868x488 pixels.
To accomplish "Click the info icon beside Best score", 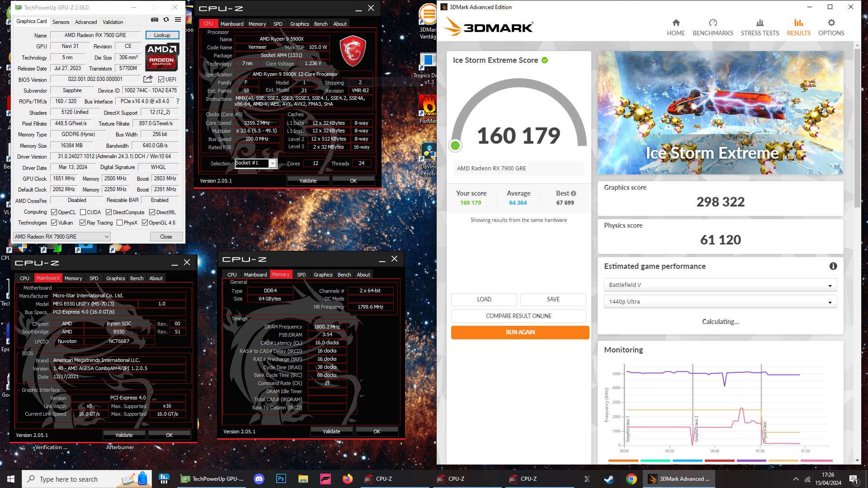I will (x=573, y=193).
